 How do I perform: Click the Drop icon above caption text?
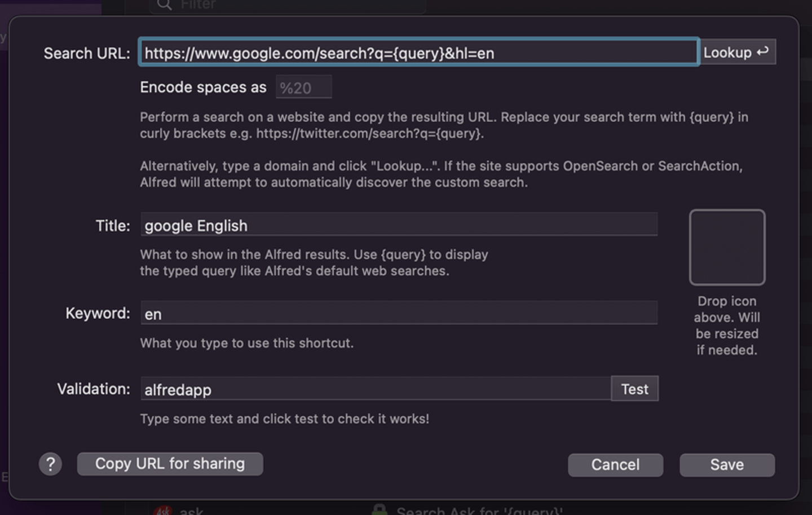pos(727,325)
